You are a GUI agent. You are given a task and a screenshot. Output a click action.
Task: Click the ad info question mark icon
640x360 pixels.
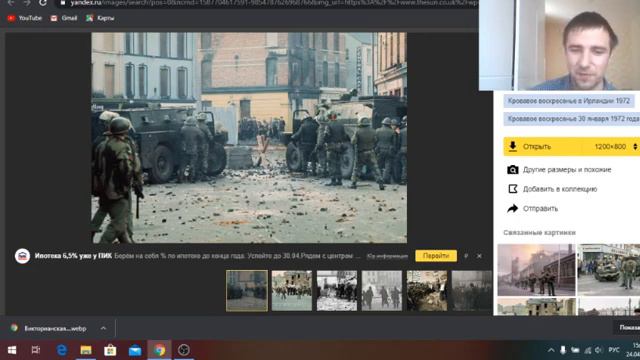[466, 256]
